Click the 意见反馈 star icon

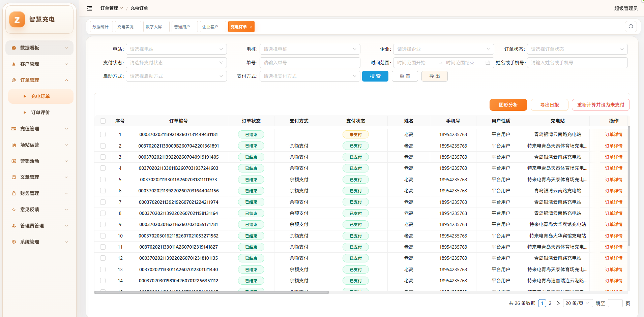pyautogui.click(x=14, y=210)
